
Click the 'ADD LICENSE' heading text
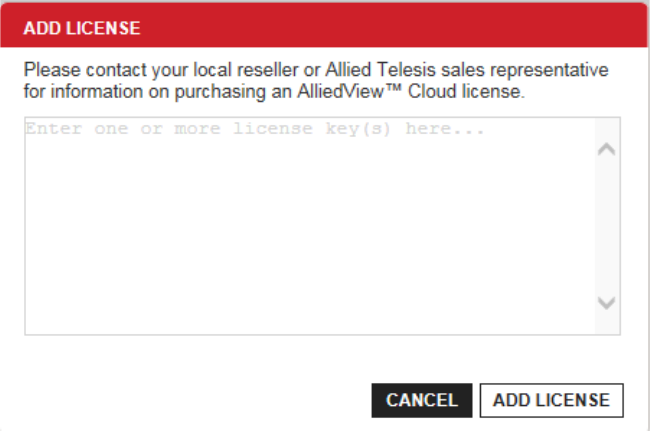click(x=82, y=27)
